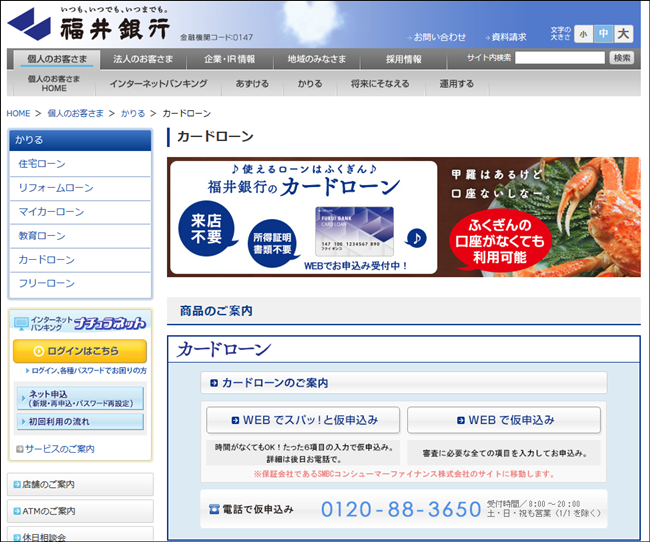Viewport: 650px width, 542px height.
Task: Select the 地域のみなさま tab
Action: click(x=317, y=59)
